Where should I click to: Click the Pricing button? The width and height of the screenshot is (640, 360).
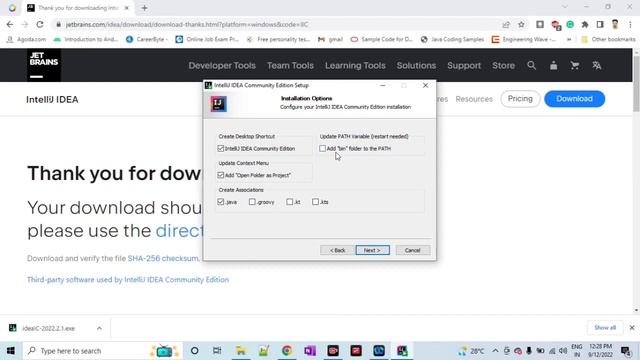(520, 99)
